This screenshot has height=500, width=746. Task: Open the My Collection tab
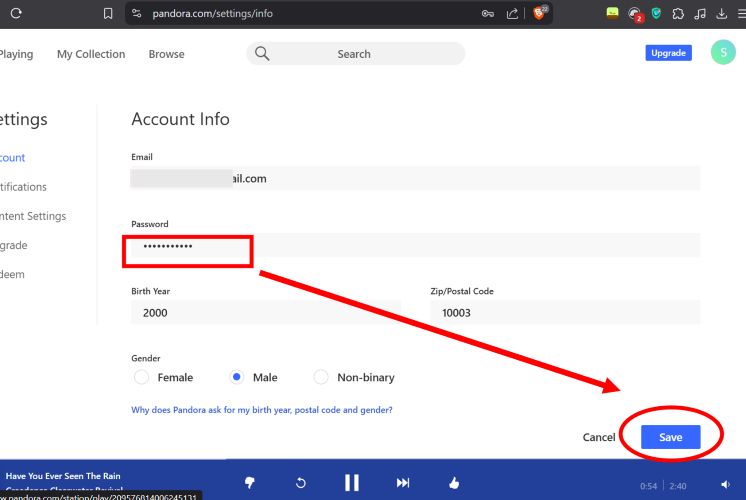pos(91,54)
